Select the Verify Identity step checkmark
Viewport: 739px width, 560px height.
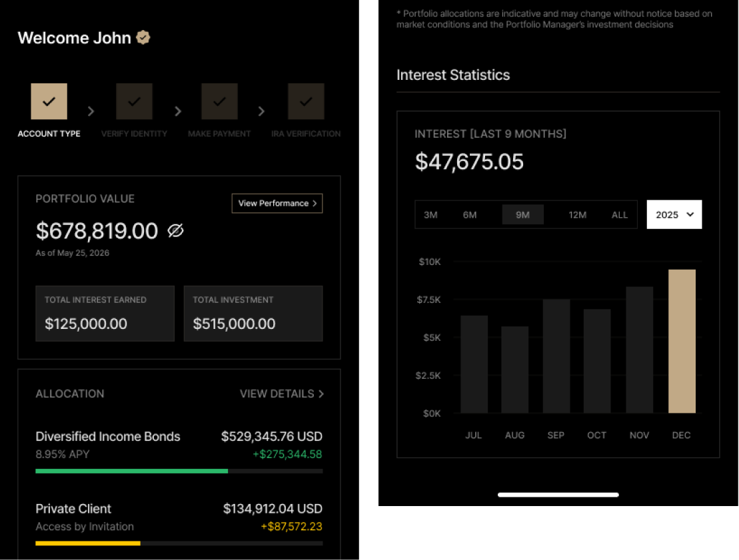coord(135,101)
